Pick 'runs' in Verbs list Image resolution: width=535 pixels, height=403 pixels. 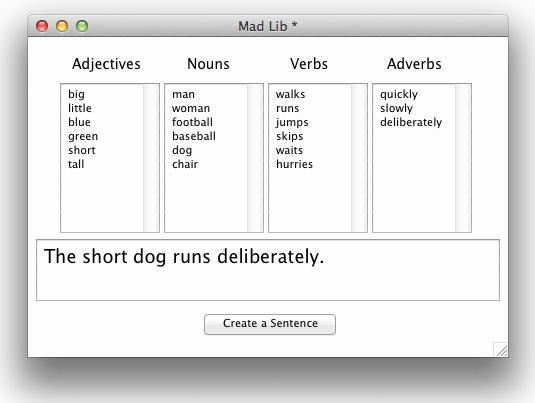[x=288, y=108]
